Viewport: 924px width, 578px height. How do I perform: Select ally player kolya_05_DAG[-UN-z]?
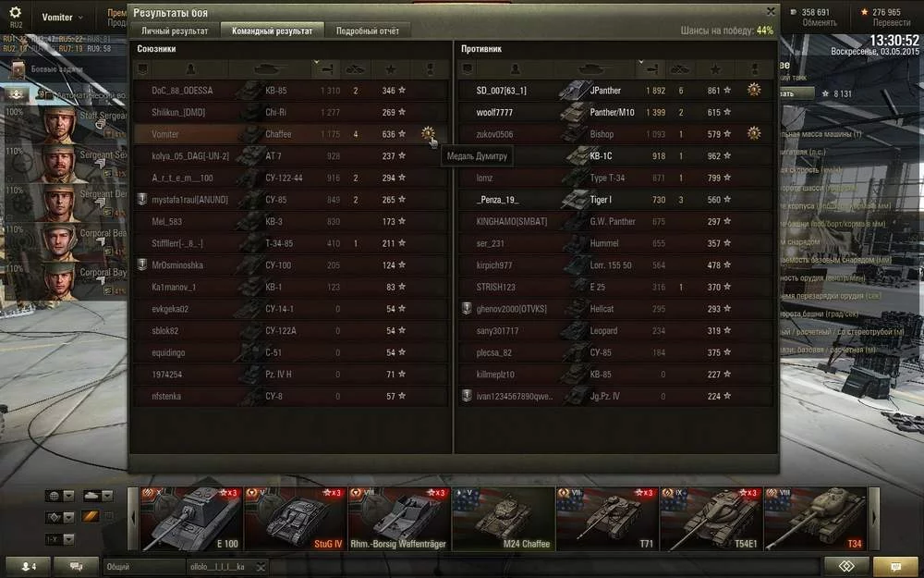pyautogui.click(x=190, y=155)
